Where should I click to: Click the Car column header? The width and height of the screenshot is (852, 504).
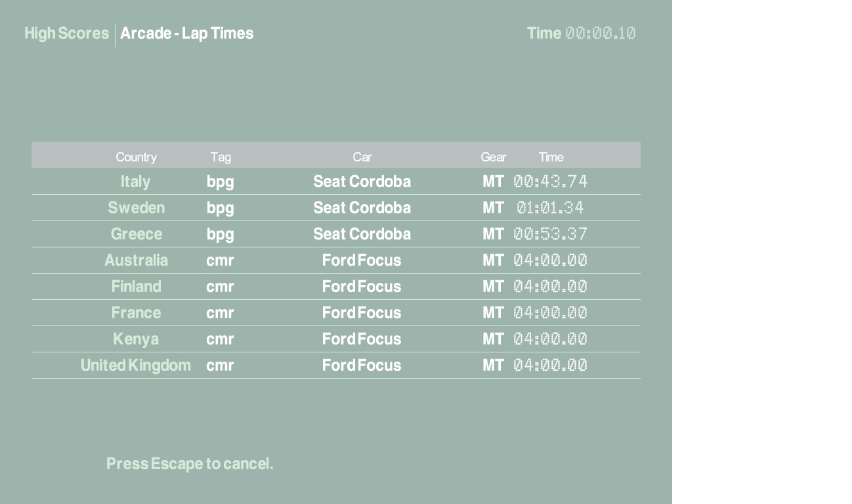pos(362,157)
